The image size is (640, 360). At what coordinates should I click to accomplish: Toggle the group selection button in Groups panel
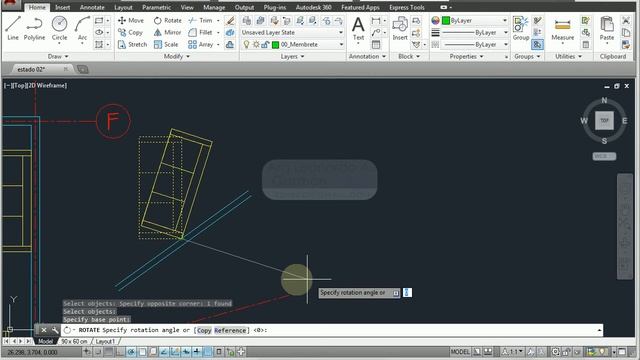(x=537, y=44)
